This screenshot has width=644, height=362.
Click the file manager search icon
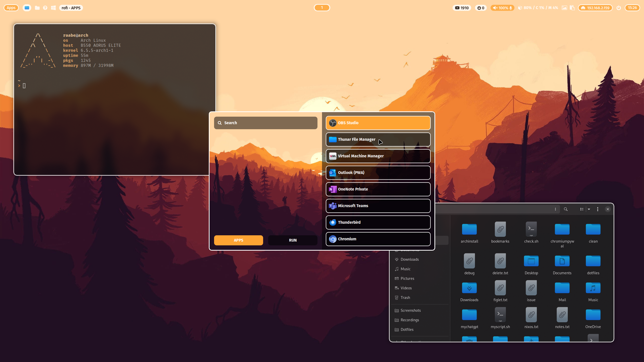click(566, 209)
